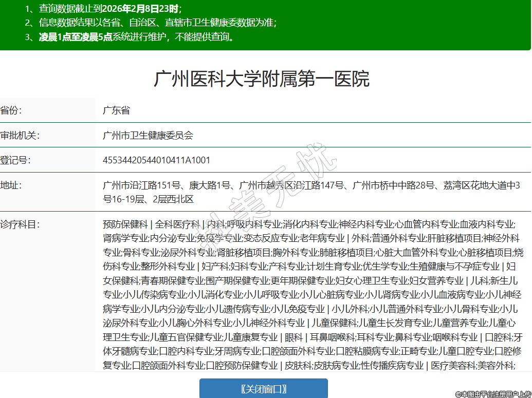Viewport: 532px width, 398px height.
Task: Click the 广东省 province value
Action: pyautogui.click(x=116, y=110)
